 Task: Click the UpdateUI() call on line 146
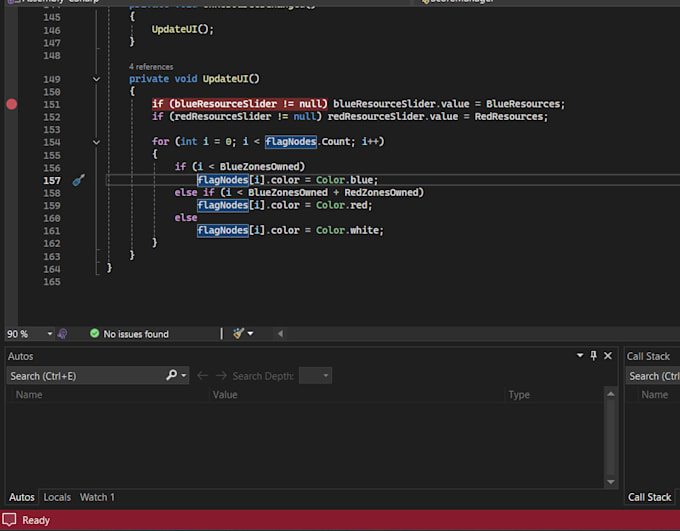pyautogui.click(x=182, y=30)
